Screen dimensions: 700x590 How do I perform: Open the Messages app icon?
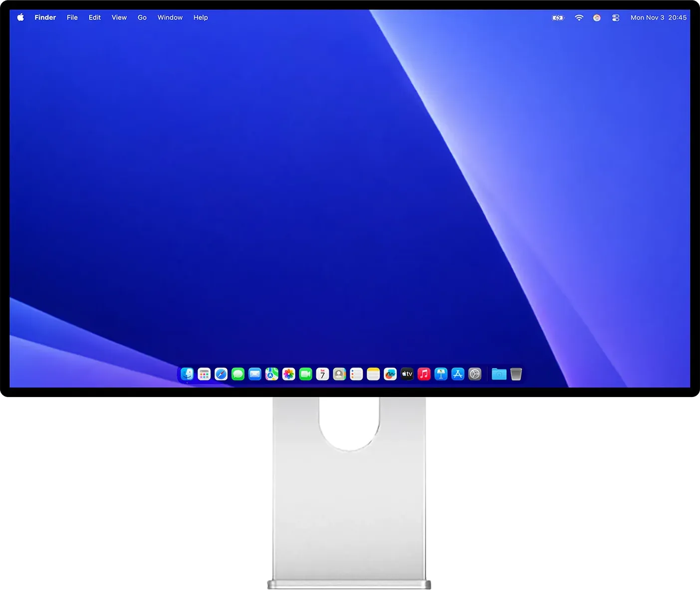click(x=238, y=374)
